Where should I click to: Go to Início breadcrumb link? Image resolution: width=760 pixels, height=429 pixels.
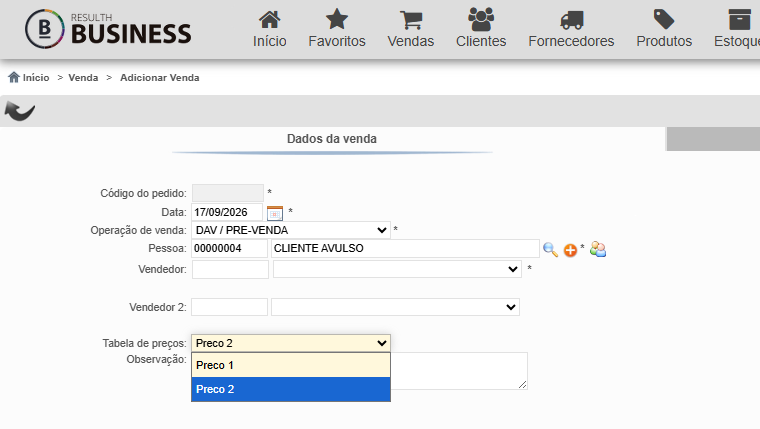[x=36, y=78]
